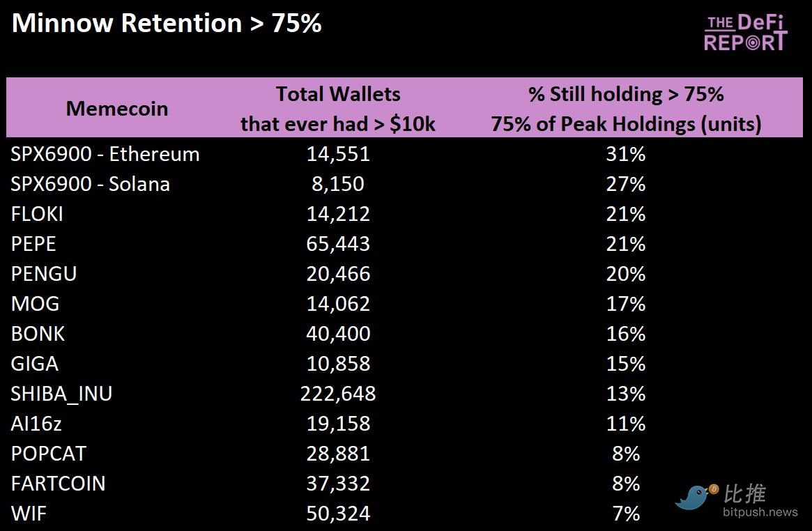Select the SHIBA_INU wallet count 222,648
This screenshot has height=531, width=812.
click(x=338, y=394)
